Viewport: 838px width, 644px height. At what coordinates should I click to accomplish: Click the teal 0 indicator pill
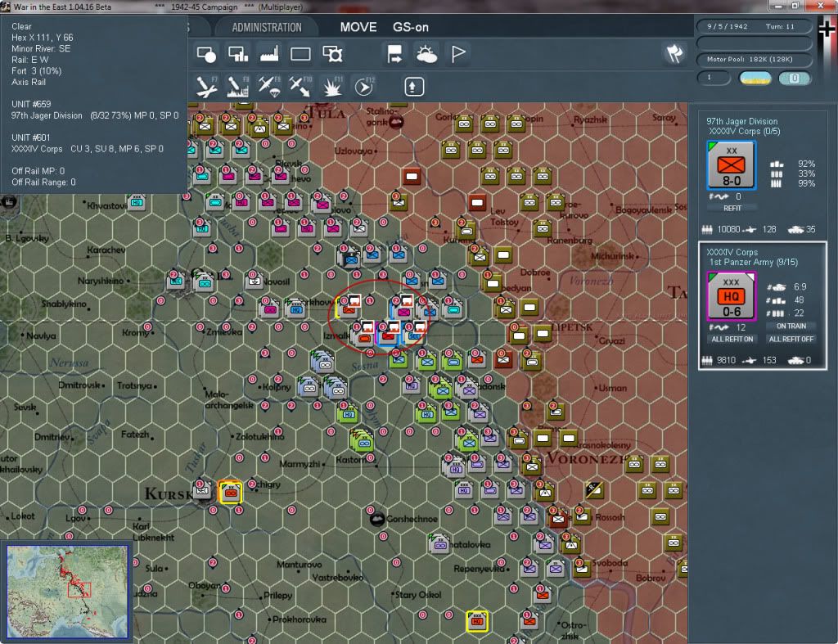point(794,78)
